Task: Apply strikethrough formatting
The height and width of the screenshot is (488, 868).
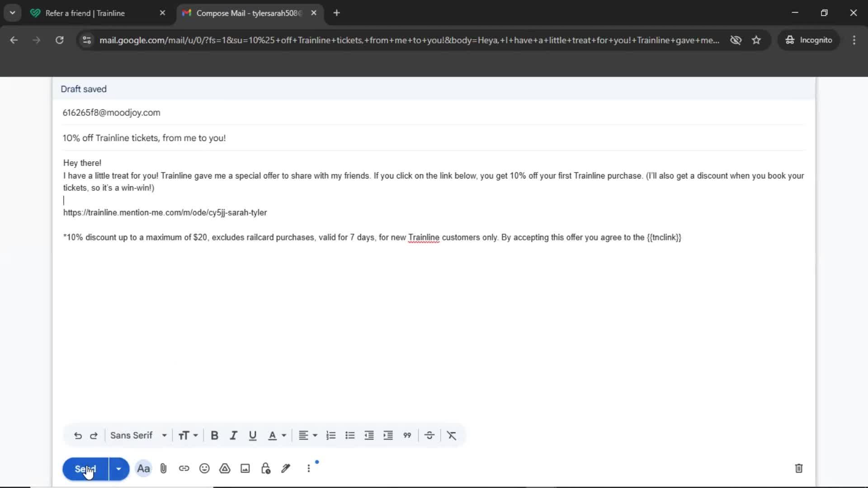Action: (x=429, y=435)
